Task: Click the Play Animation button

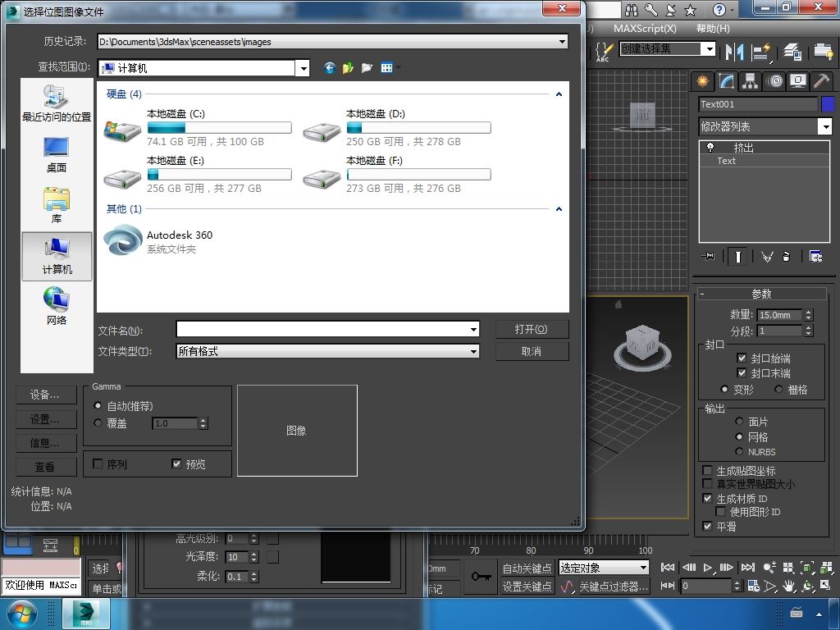Action: coord(708,568)
